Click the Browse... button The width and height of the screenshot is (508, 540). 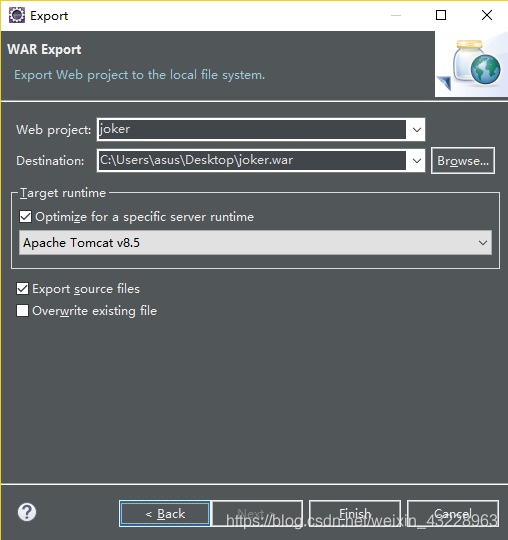463,161
